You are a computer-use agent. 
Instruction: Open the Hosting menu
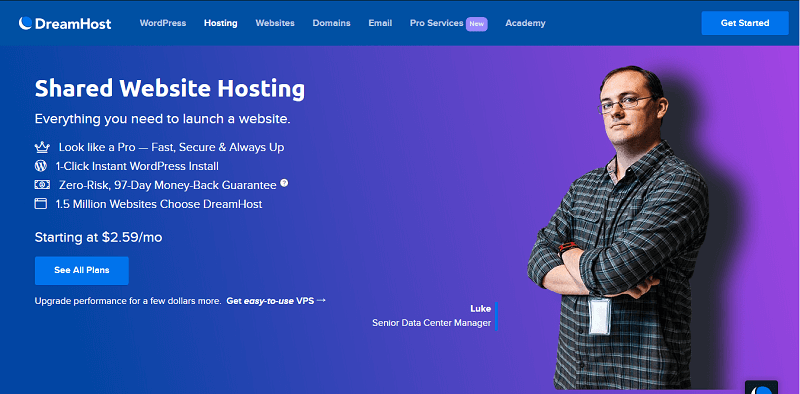(x=220, y=23)
